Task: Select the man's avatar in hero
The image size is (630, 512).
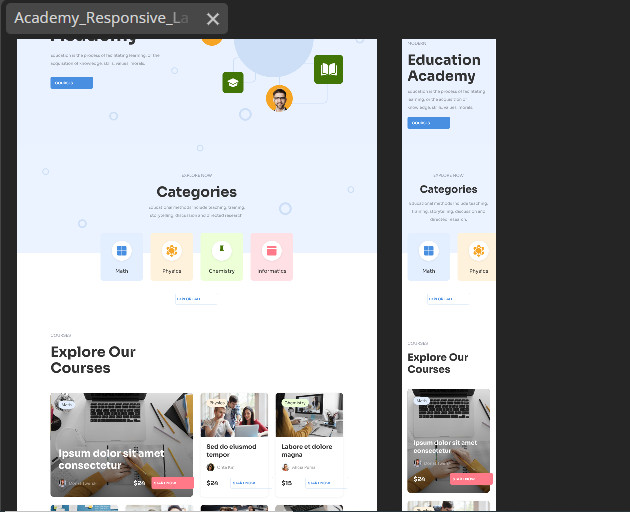Action: tap(279, 98)
